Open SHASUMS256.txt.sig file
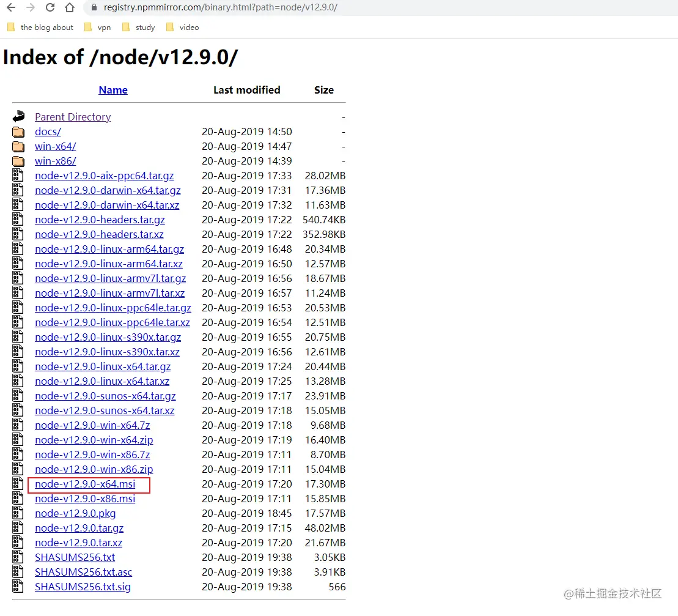This screenshot has width=678, height=616. [x=83, y=587]
